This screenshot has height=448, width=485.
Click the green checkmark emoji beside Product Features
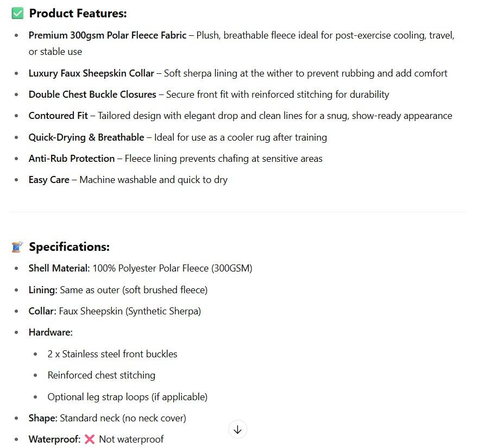[17, 14]
